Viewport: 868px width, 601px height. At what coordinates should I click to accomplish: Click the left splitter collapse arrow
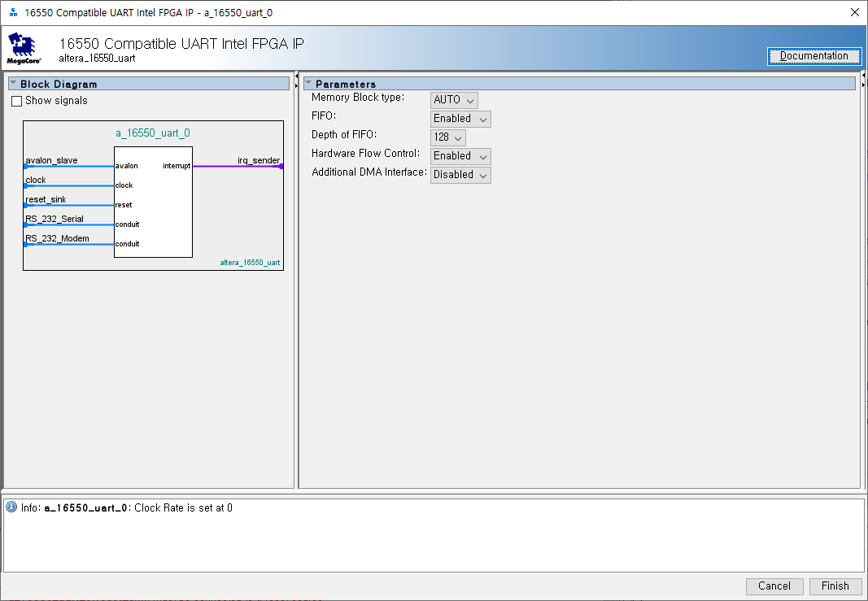pyautogui.click(x=296, y=76)
